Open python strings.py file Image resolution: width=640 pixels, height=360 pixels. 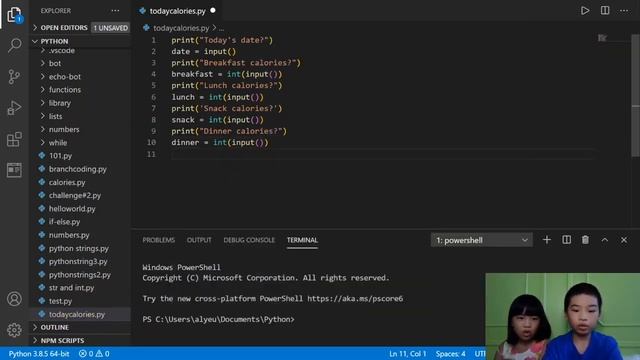pyautogui.click(x=79, y=249)
